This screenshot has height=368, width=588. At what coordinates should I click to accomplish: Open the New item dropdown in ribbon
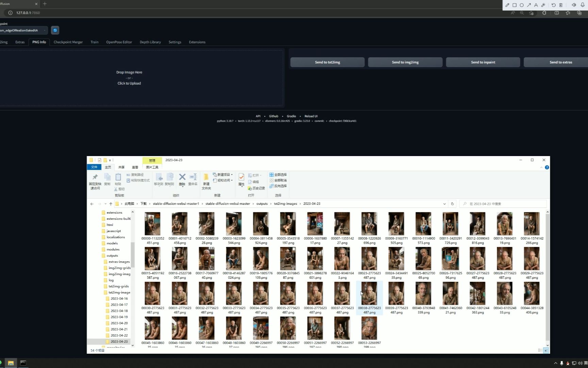click(223, 174)
